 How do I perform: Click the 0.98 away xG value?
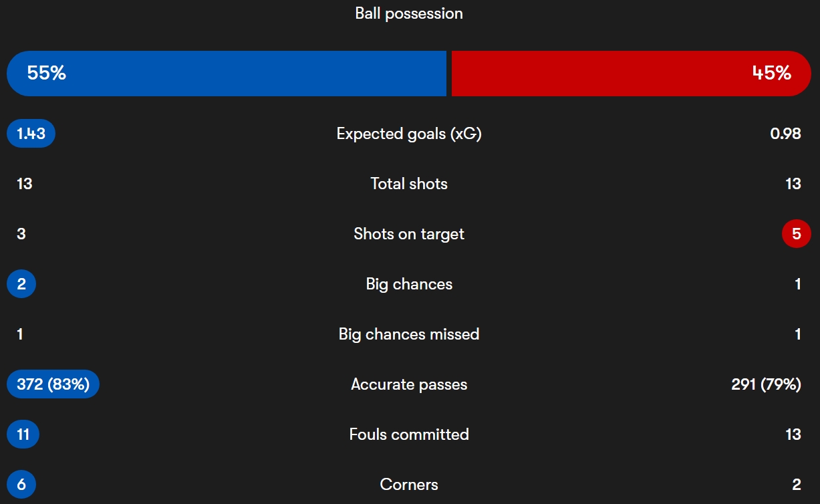click(x=785, y=134)
